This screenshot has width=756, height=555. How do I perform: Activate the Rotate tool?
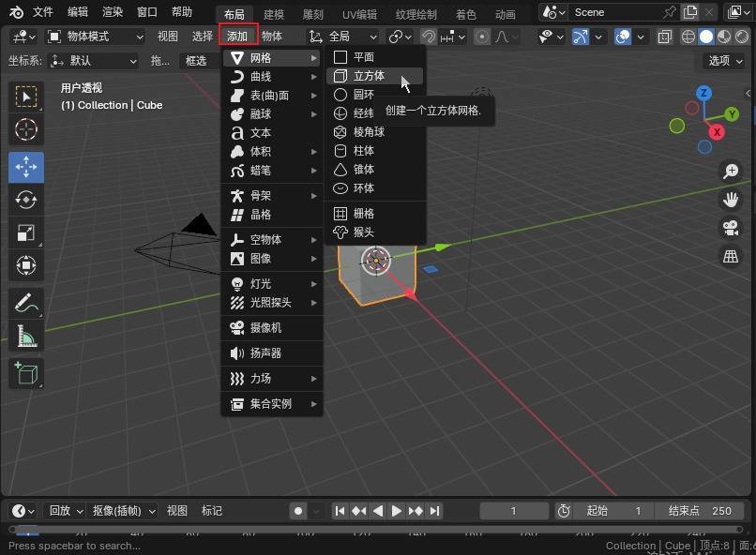click(x=26, y=200)
